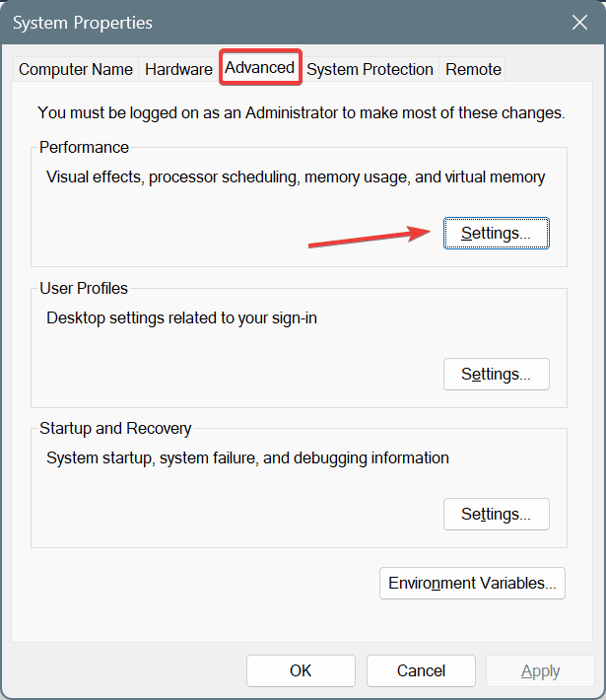Select the Advanced tab
The image size is (606, 700).
point(260,67)
